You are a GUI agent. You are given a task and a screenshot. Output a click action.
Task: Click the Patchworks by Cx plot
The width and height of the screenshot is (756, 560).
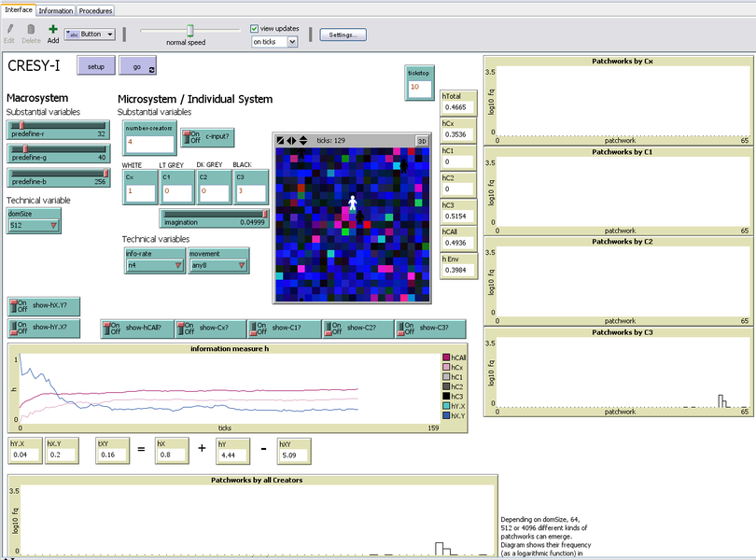point(619,100)
